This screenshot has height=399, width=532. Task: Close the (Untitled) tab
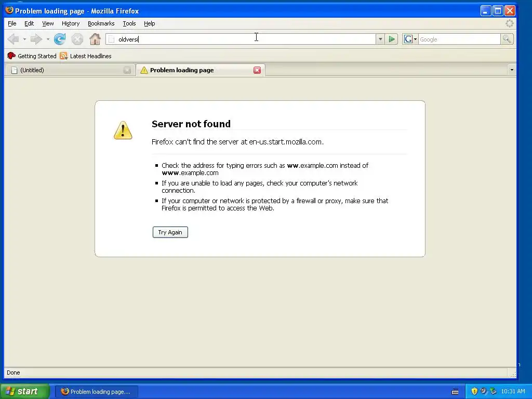pos(127,70)
